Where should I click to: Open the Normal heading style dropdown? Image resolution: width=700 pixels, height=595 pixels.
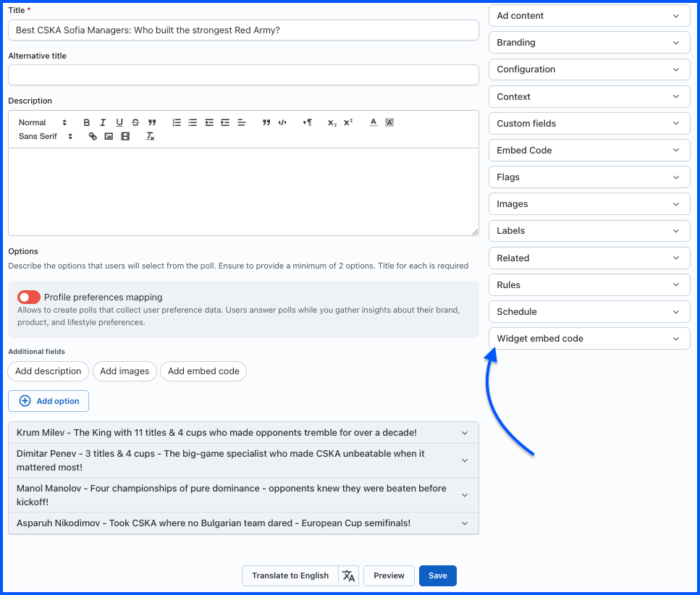tap(43, 123)
